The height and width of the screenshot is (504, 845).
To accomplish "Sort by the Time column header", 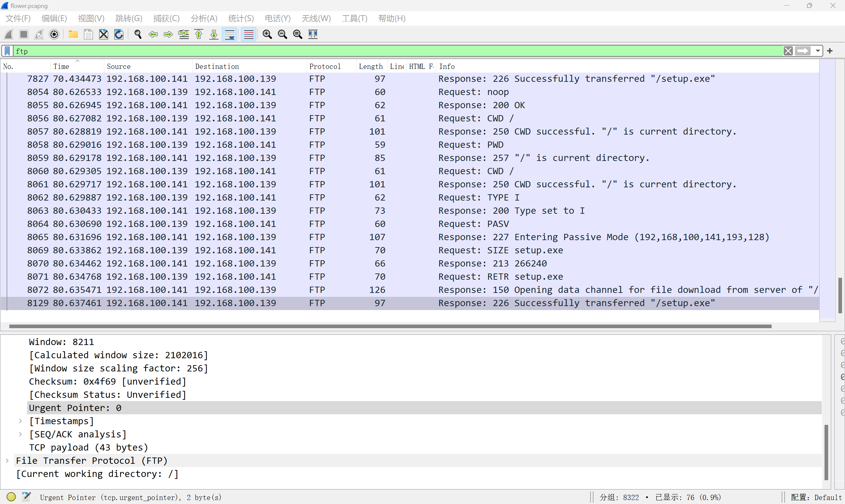I will (x=78, y=67).
